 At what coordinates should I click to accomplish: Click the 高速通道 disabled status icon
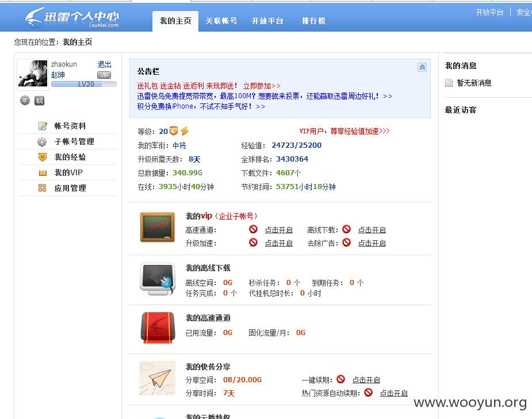click(253, 229)
